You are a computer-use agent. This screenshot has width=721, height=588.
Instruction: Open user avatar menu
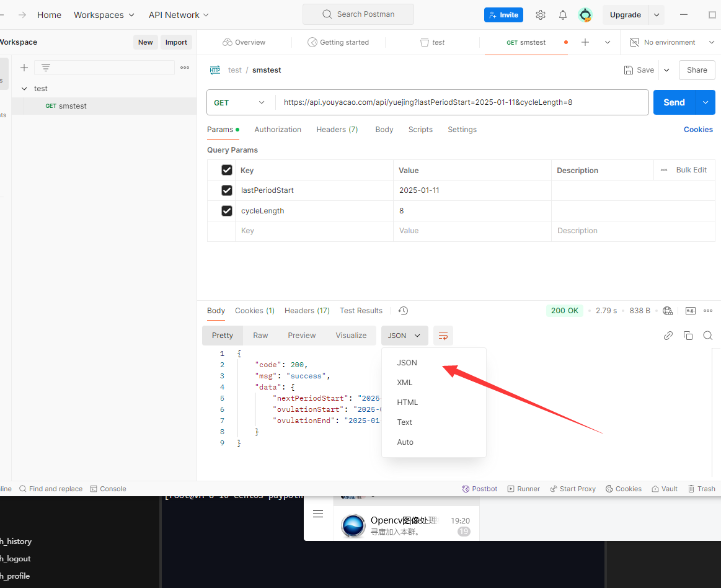(585, 15)
